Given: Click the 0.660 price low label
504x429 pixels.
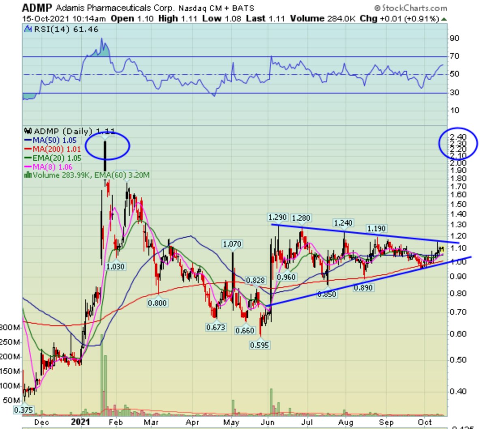Looking at the screenshot, I should click(x=245, y=331).
